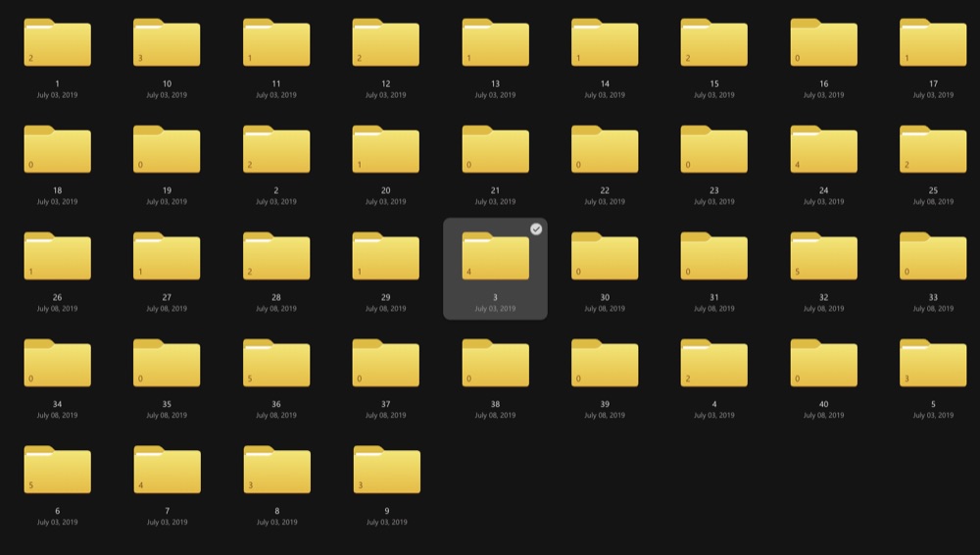
Task: Select the folder icon named 8
Action: pos(277,470)
